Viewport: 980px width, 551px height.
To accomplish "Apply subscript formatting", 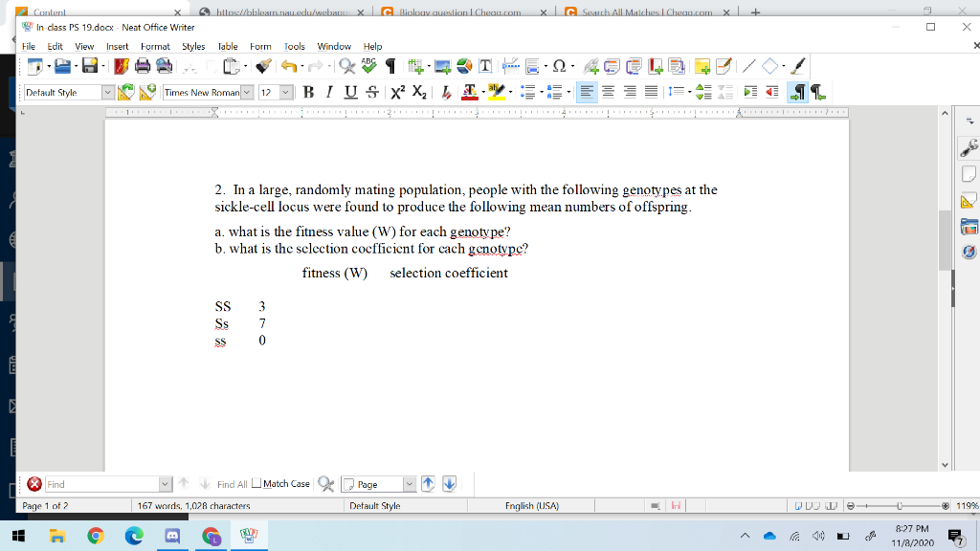I will [419, 92].
